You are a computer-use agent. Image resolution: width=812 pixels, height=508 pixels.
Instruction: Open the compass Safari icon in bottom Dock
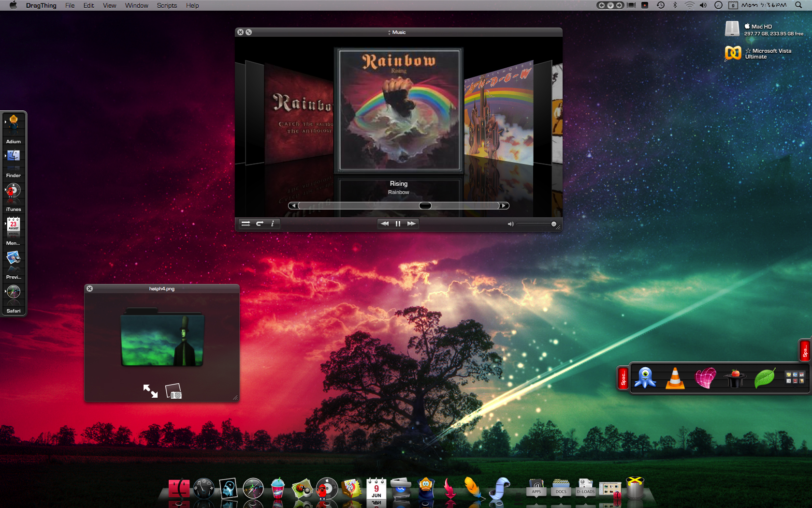(253, 489)
